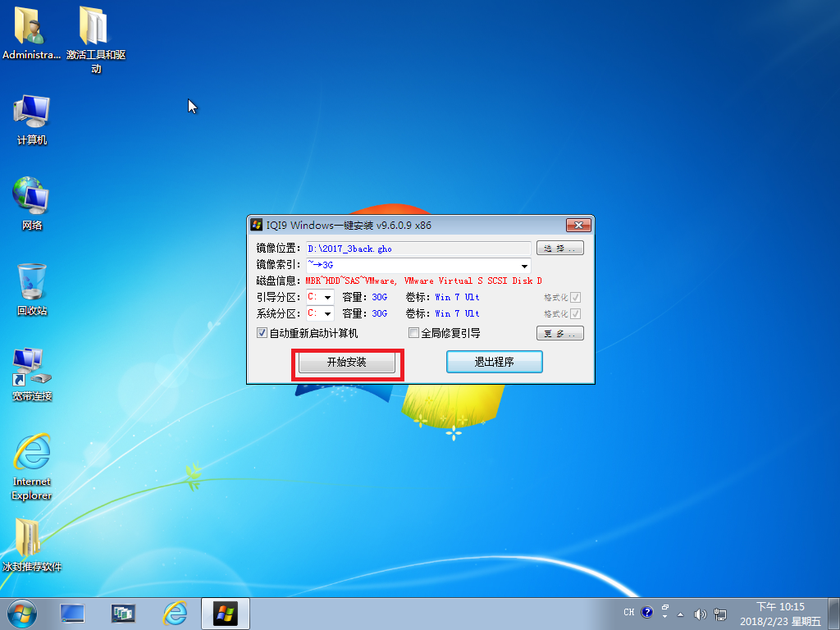
Task: Select the IQI9 installer taskbar button
Action: [226, 614]
